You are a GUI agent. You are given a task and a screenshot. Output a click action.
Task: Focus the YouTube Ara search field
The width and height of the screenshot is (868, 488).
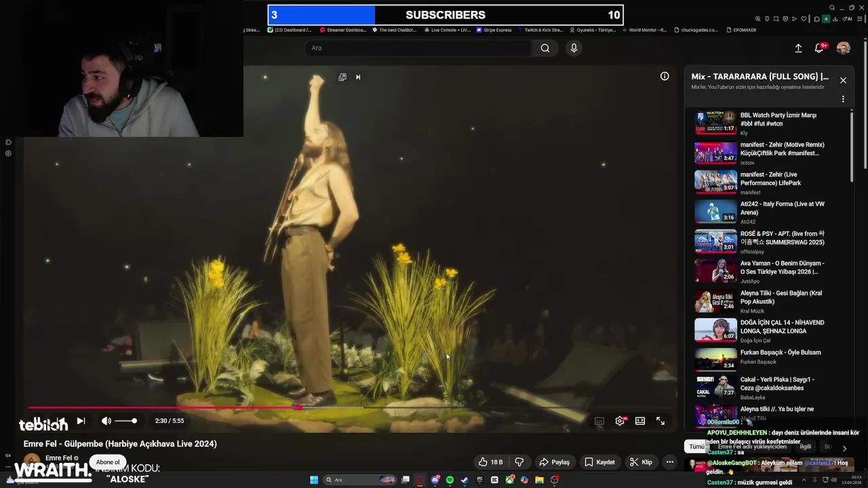coord(418,48)
